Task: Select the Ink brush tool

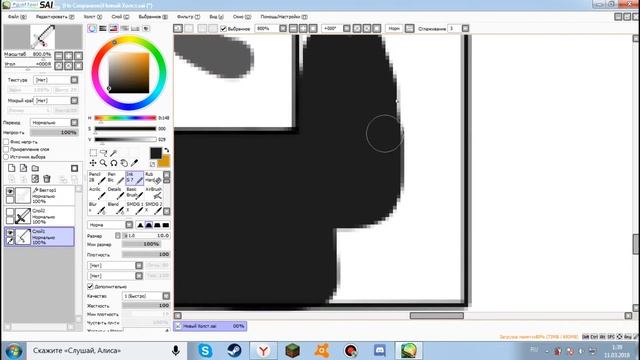Action: coord(134,178)
